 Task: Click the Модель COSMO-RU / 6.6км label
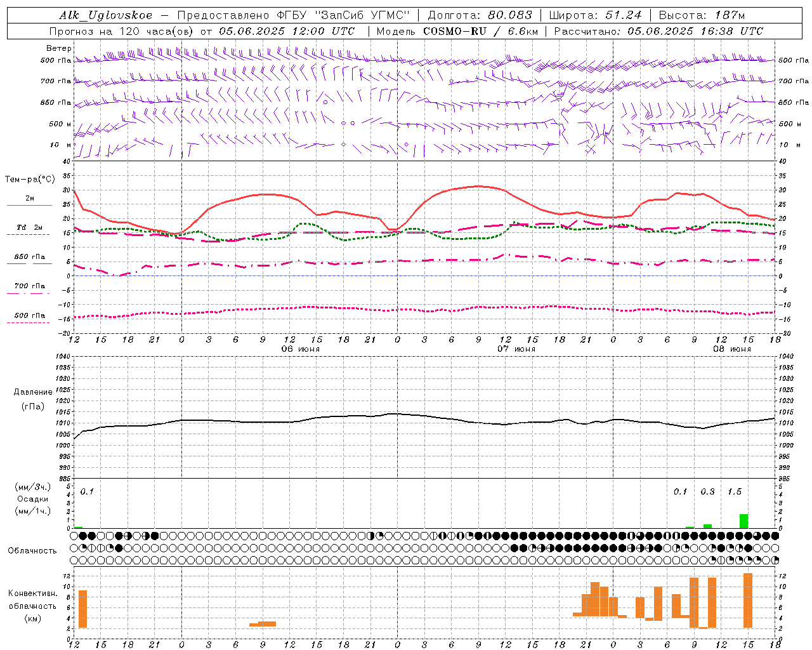[x=457, y=31]
